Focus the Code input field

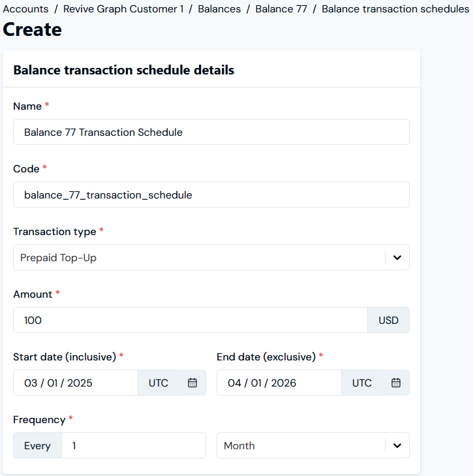tap(211, 195)
